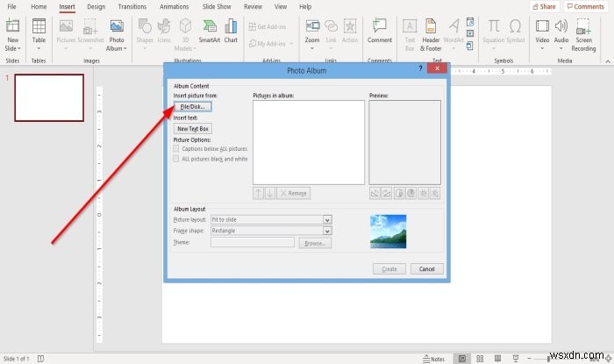Click the New Text Box button
The height and width of the screenshot is (364, 614).
click(x=193, y=129)
